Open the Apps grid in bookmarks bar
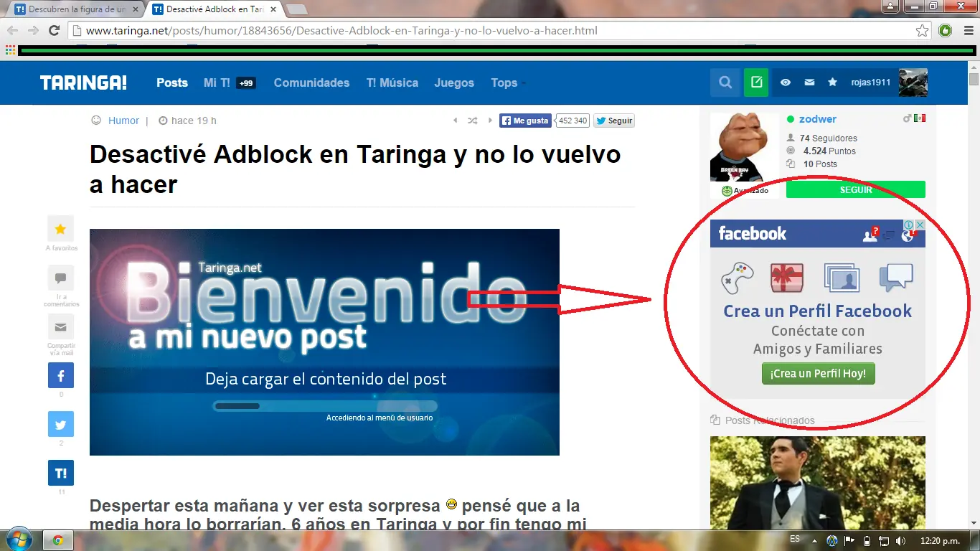 coord(9,50)
